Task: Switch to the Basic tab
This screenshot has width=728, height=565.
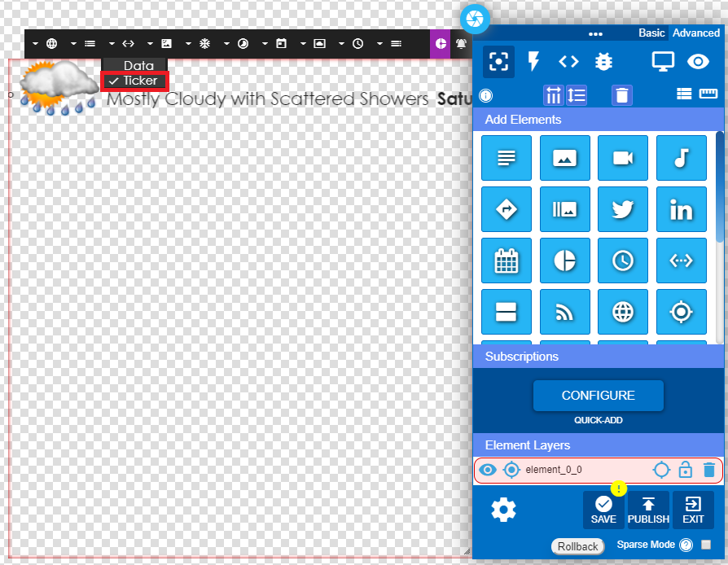Action: pos(651,33)
